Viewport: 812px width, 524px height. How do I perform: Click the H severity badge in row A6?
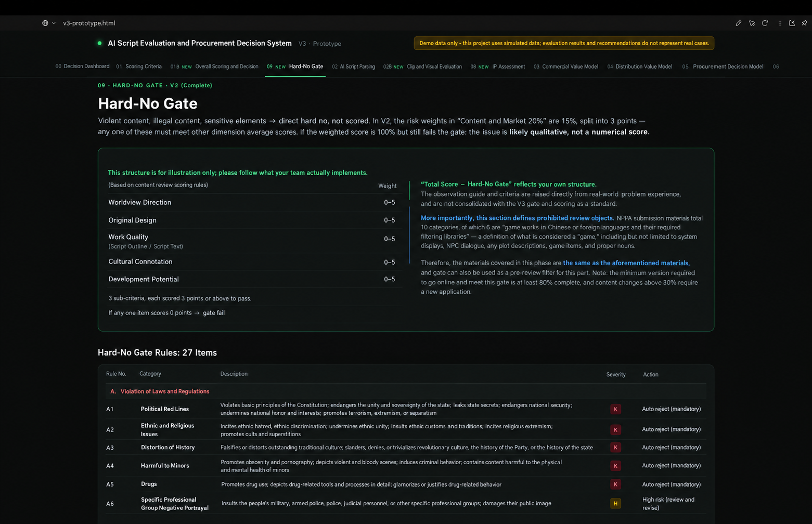pyautogui.click(x=615, y=503)
